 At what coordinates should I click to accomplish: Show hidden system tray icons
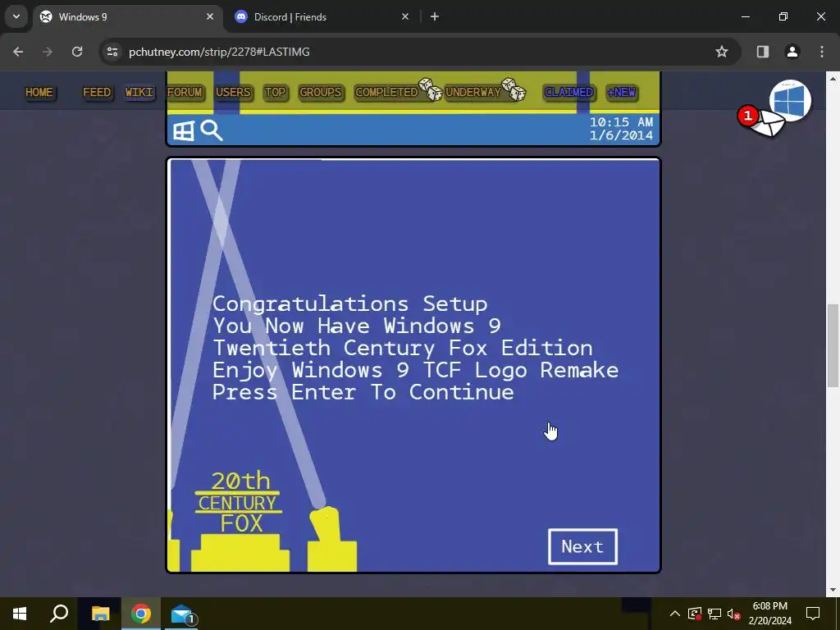coord(675,614)
